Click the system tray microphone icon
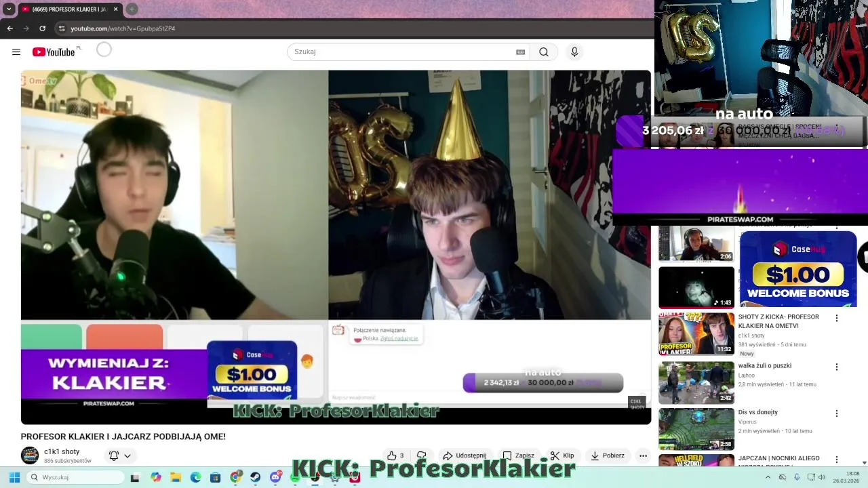 coord(797,477)
